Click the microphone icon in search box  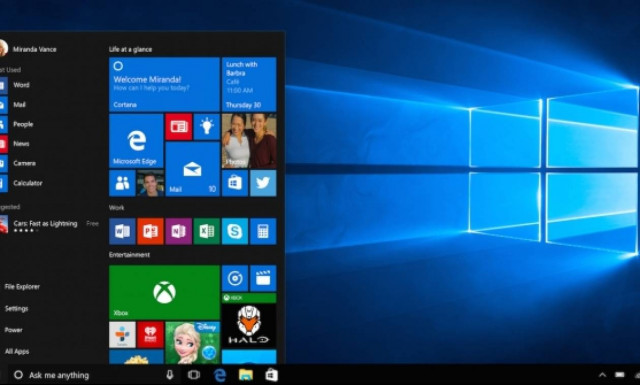pyautogui.click(x=170, y=375)
